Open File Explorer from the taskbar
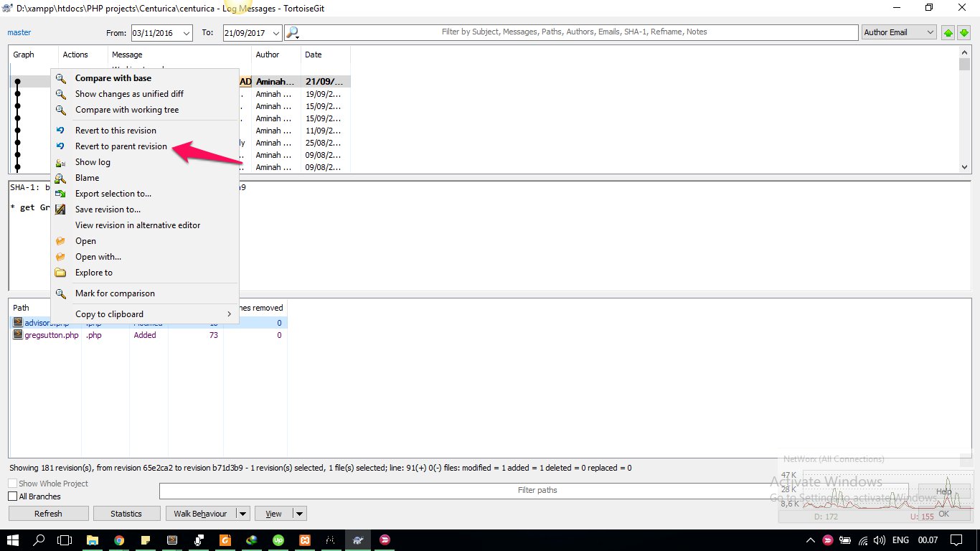Screen dimensions: 980x551 (93, 540)
